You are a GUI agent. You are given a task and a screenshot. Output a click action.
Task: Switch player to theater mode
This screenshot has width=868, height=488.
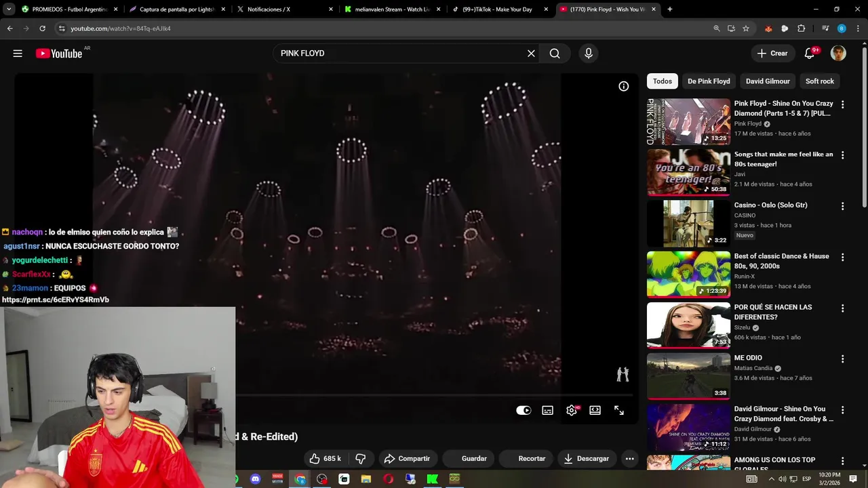tap(595, 410)
